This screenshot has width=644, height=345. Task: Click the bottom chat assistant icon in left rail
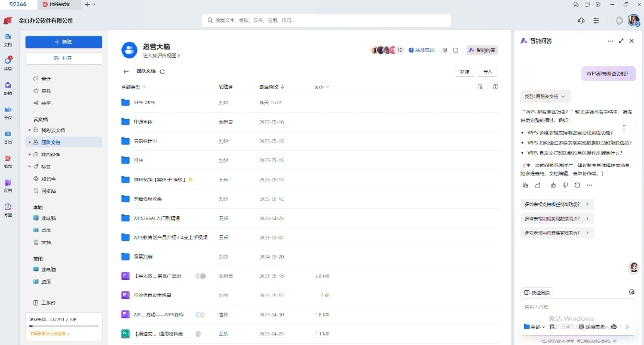(x=8, y=210)
